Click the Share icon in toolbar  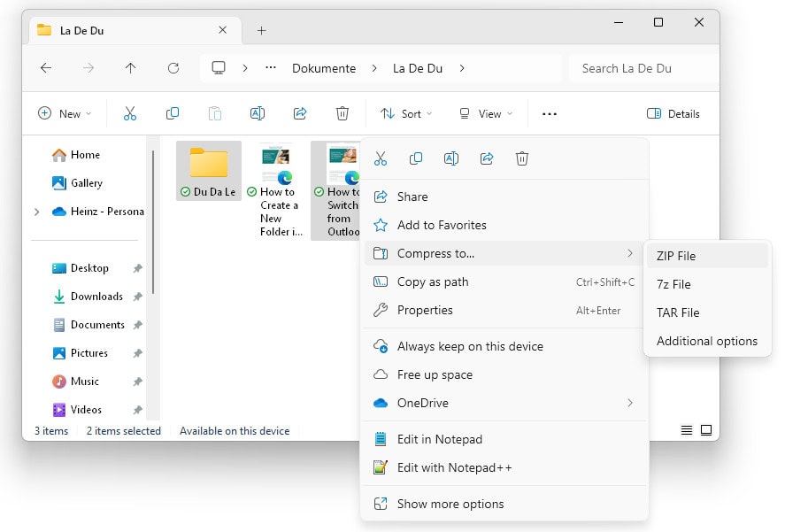(x=300, y=113)
